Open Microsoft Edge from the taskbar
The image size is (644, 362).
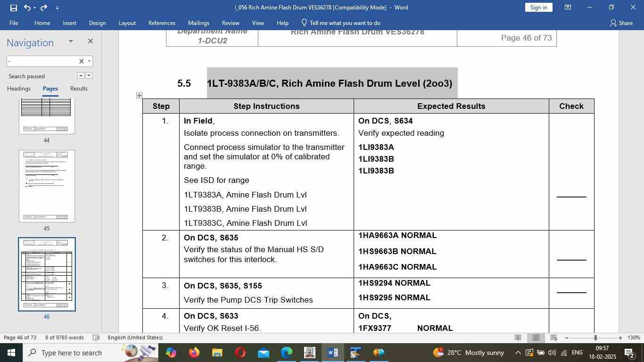coord(287,353)
